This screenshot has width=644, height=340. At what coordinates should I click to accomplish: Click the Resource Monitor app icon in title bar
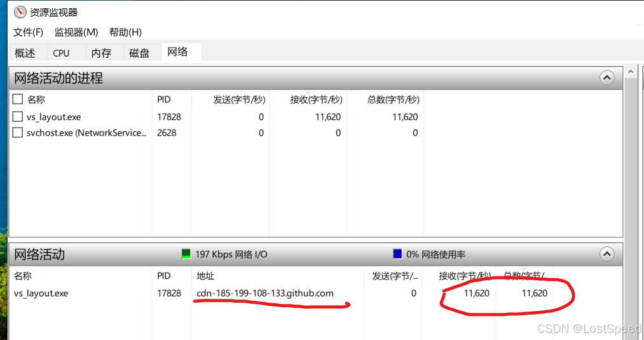(x=20, y=12)
